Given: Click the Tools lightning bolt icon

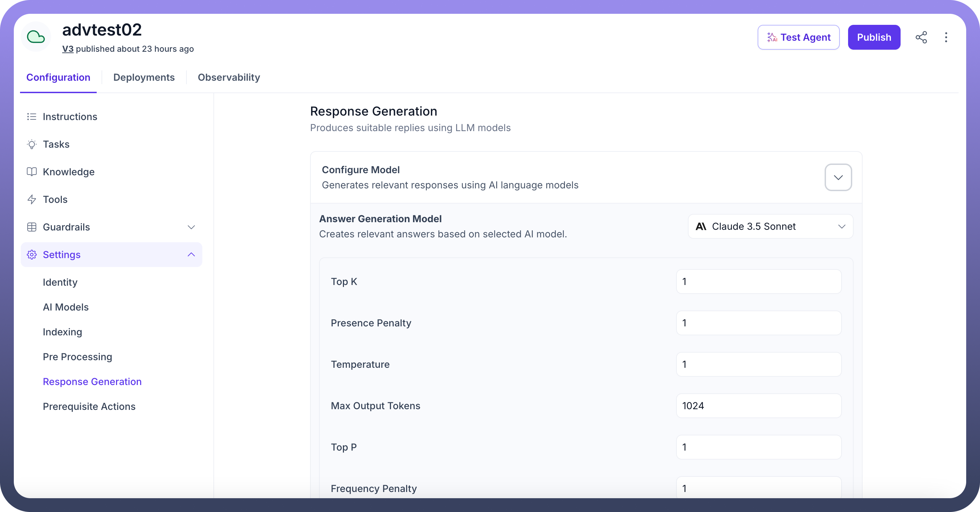Looking at the screenshot, I should (x=31, y=199).
